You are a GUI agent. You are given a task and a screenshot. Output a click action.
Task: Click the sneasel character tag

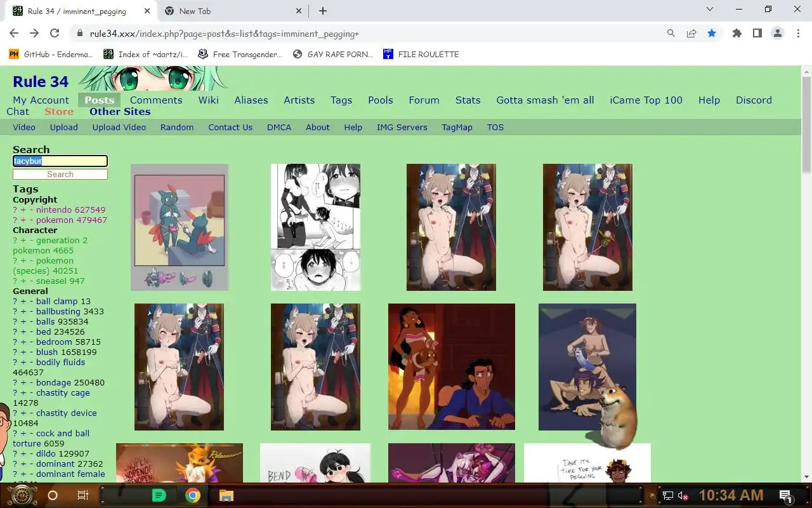coord(52,281)
